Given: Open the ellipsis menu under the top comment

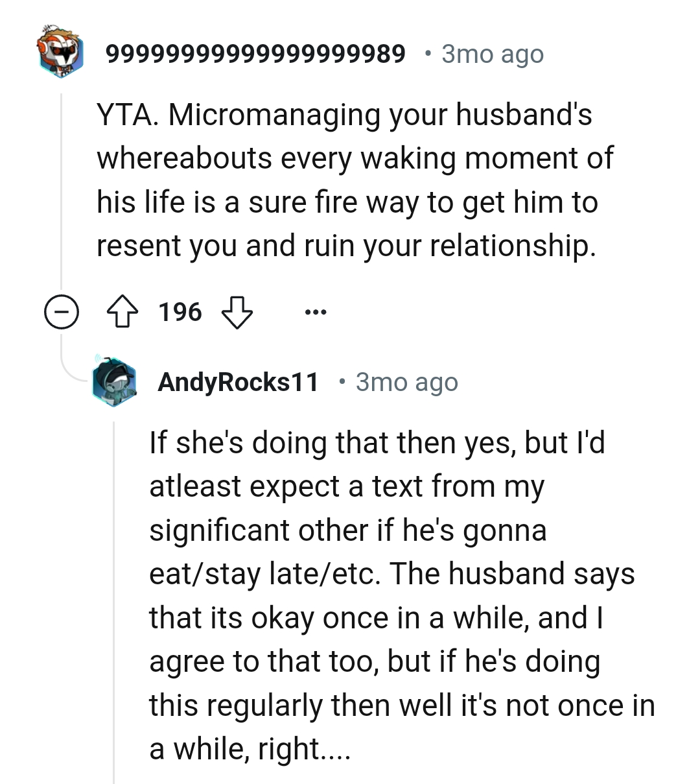Looking at the screenshot, I should coord(316,312).
